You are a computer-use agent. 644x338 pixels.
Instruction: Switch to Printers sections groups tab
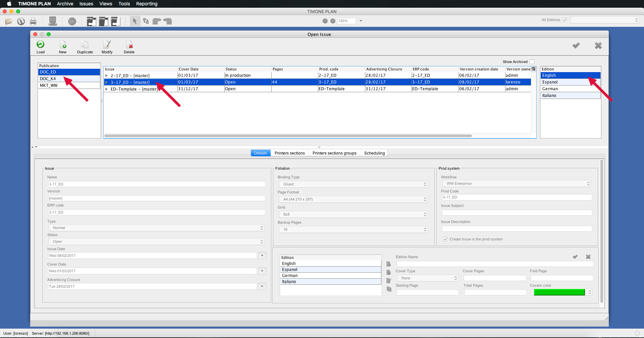tap(334, 153)
